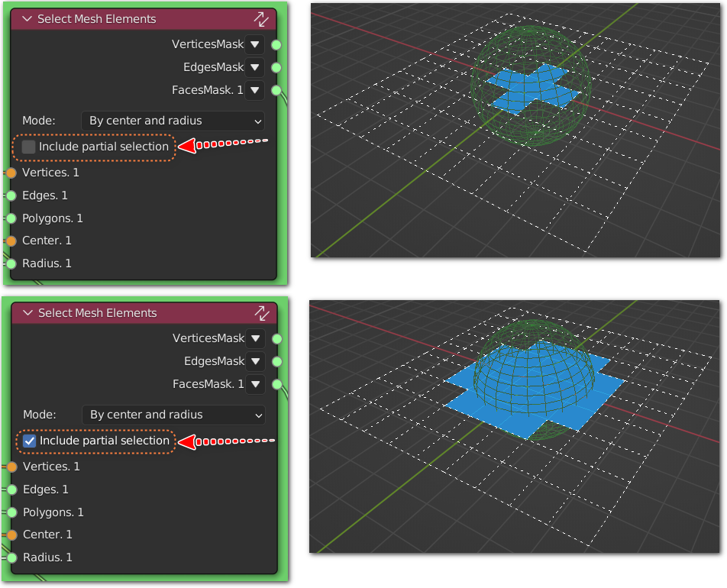The image size is (727, 588).
Task: Click FacesMask. 1 output socket on top node
Action: click(x=276, y=90)
